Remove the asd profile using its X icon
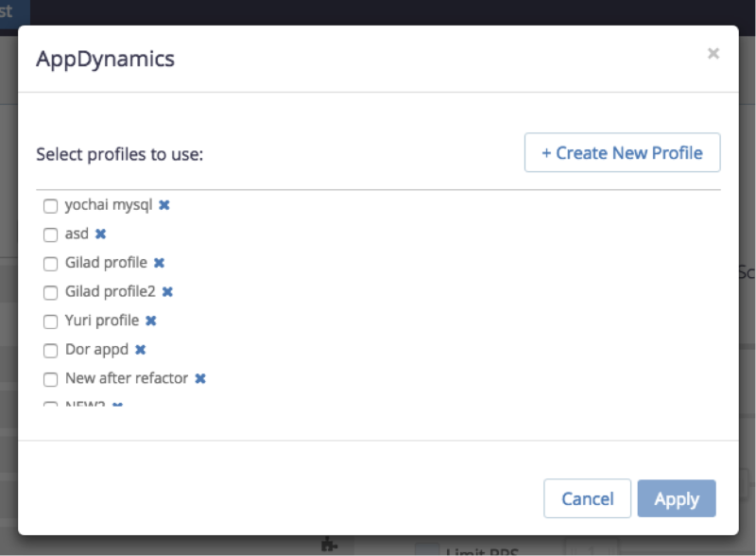 coord(100,235)
